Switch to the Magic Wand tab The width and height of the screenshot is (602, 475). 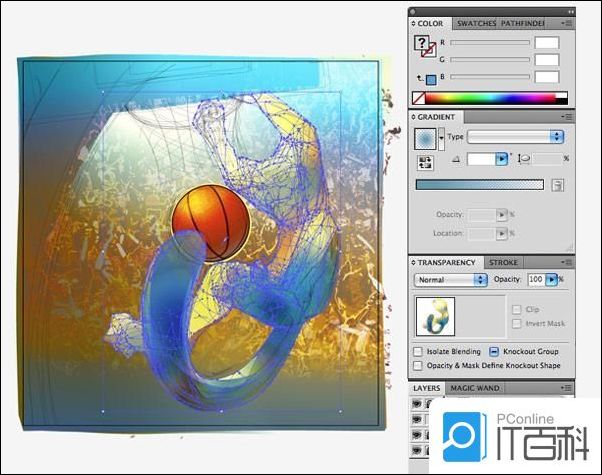[x=475, y=388]
